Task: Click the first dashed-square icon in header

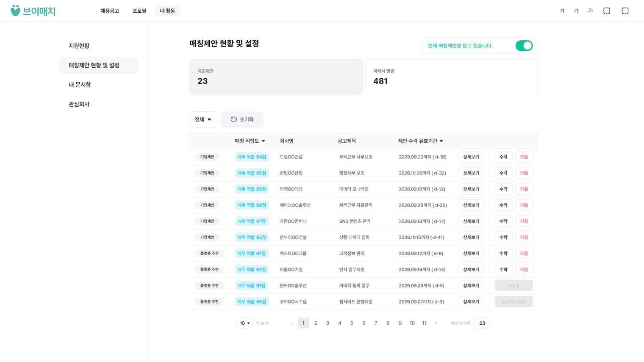Action: tap(607, 11)
